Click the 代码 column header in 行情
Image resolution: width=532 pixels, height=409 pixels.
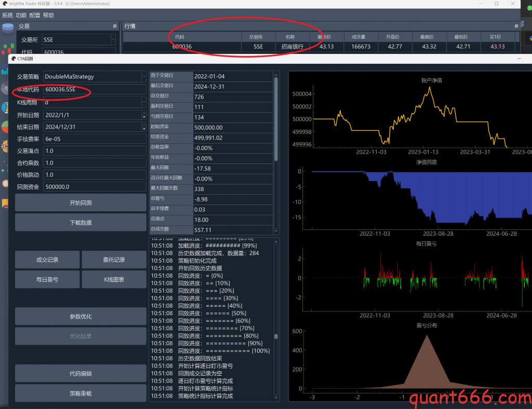[182, 37]
